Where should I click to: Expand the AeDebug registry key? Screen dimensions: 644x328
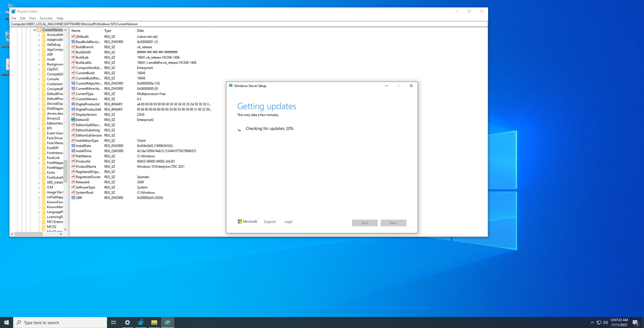39,44
